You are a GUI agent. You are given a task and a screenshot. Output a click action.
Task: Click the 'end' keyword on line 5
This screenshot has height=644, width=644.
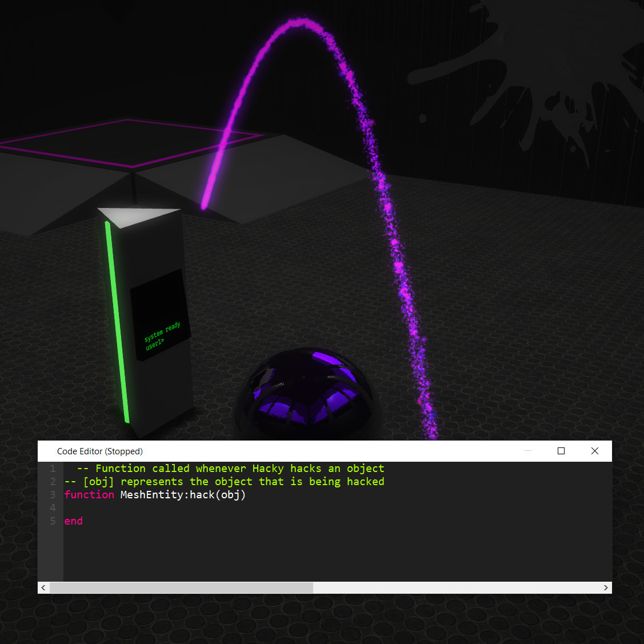(74, 521)
